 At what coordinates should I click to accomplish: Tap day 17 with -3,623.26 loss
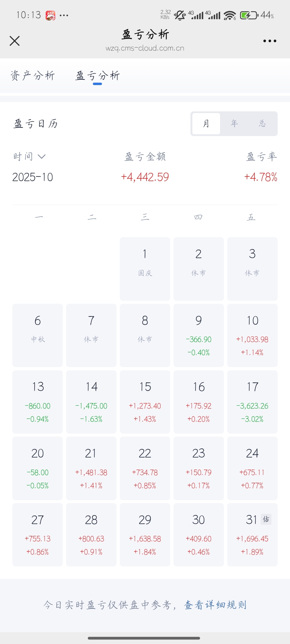click(x=252, y=402)
